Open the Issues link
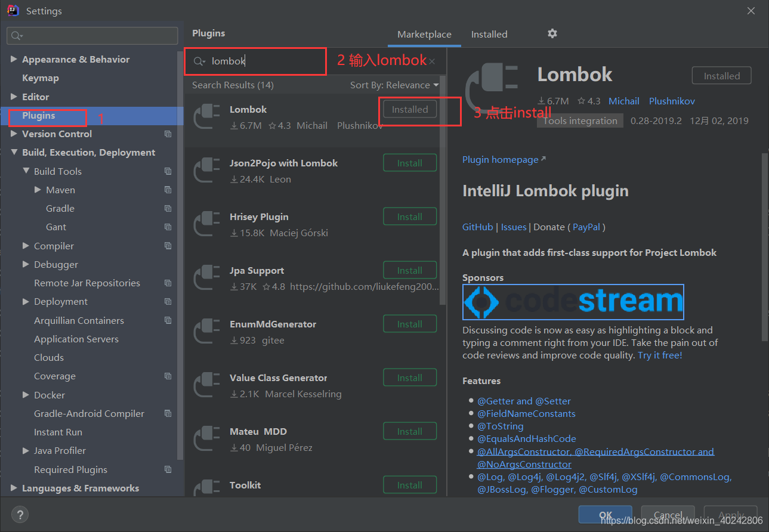 [514, 227]
